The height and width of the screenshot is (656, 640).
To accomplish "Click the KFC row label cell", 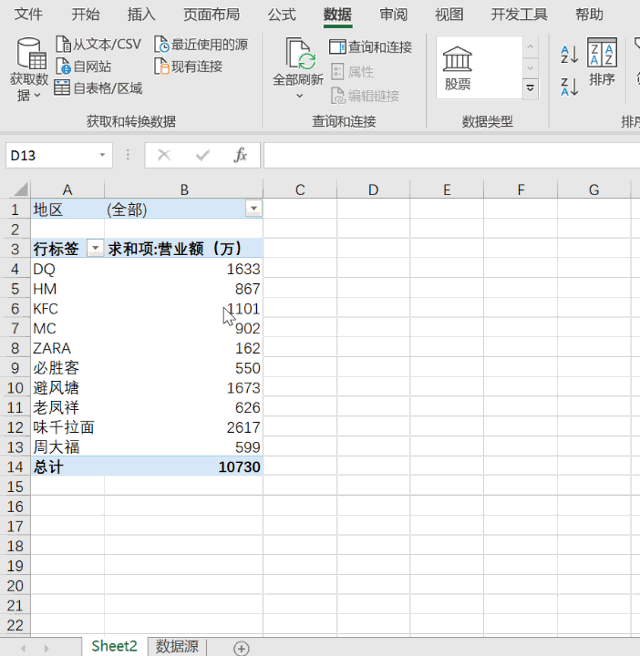I will pyautogui.click(x=67, y=308).
